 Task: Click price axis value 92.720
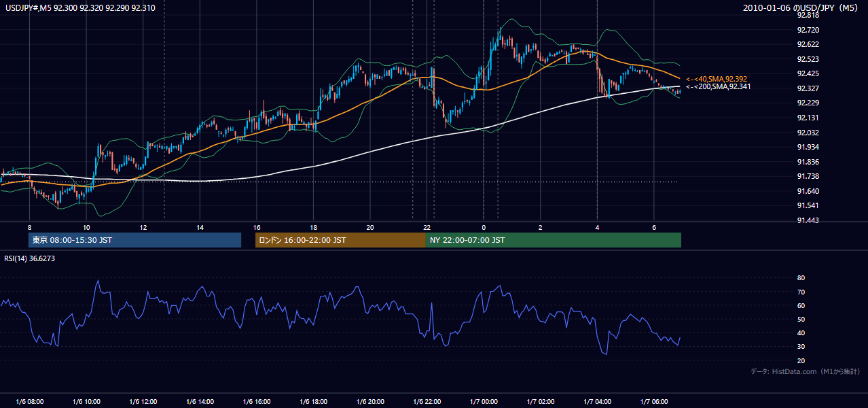(810, 30)
